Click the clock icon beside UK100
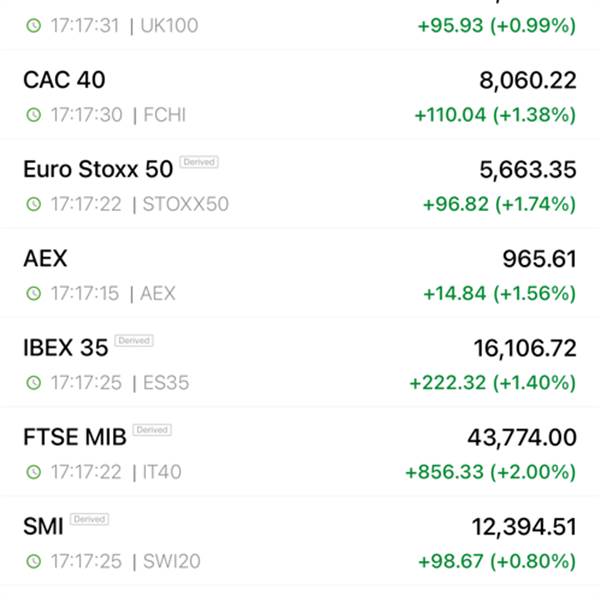Viewport: 600px width, 600px height. coord(34,25)
